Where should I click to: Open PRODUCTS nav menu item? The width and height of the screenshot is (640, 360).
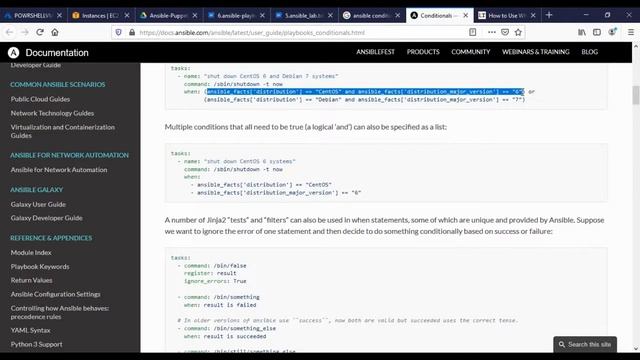pyautogui.click(x=423, y=52)
